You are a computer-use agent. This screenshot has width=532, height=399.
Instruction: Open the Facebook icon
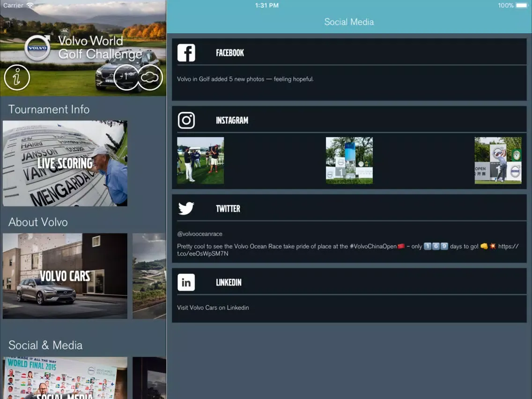point(186,52)
